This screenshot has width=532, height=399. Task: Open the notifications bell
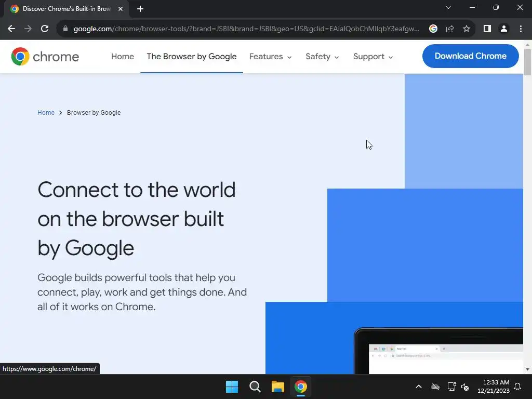[518, 387]
